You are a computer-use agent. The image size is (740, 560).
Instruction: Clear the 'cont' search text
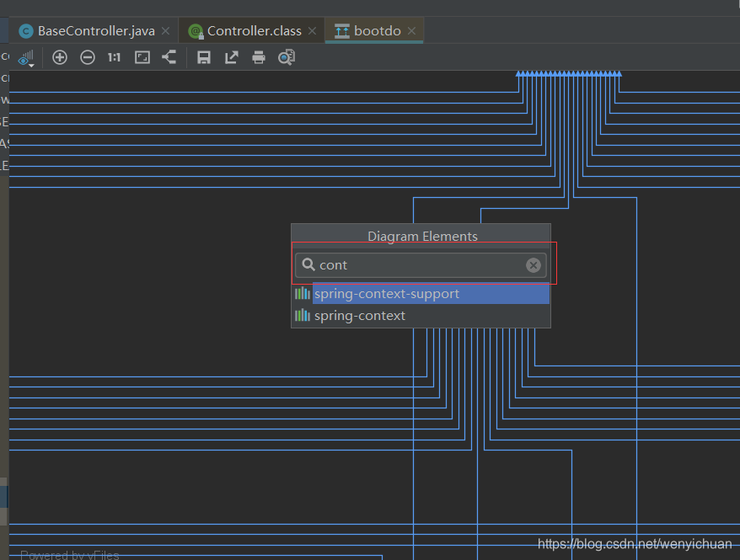(534, 265)
